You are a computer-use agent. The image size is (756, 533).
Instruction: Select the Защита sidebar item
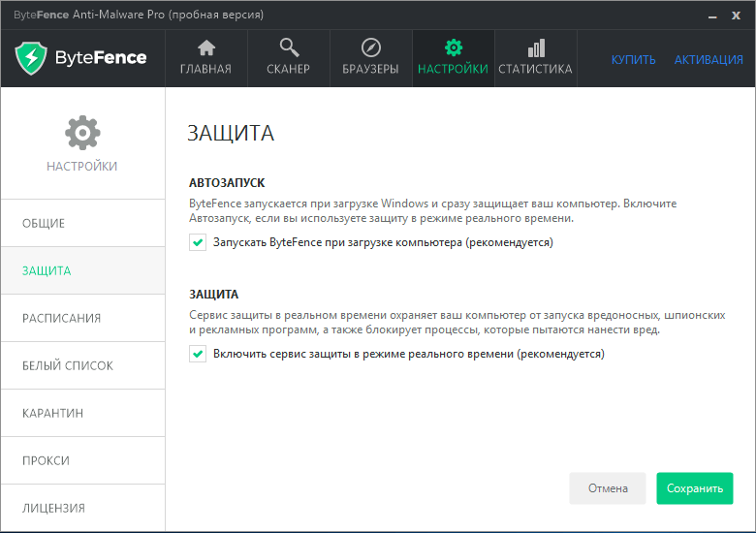[83, 270]
